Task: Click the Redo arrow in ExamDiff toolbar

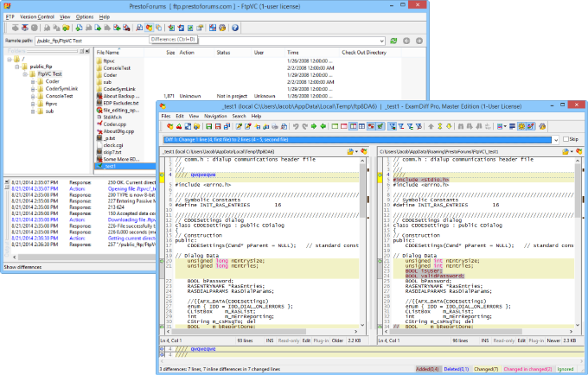Action: coord(305,127)
